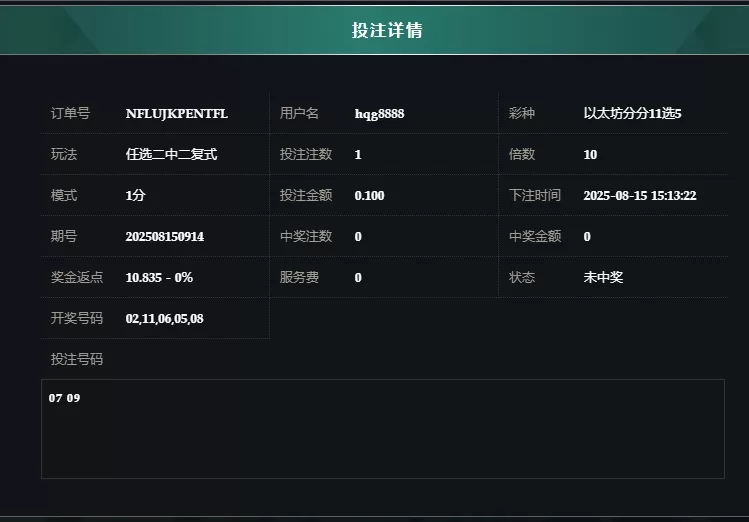Screen dimensions: 749x522
Task: Click the 订单号 label
Action: (x=70, y=114)
